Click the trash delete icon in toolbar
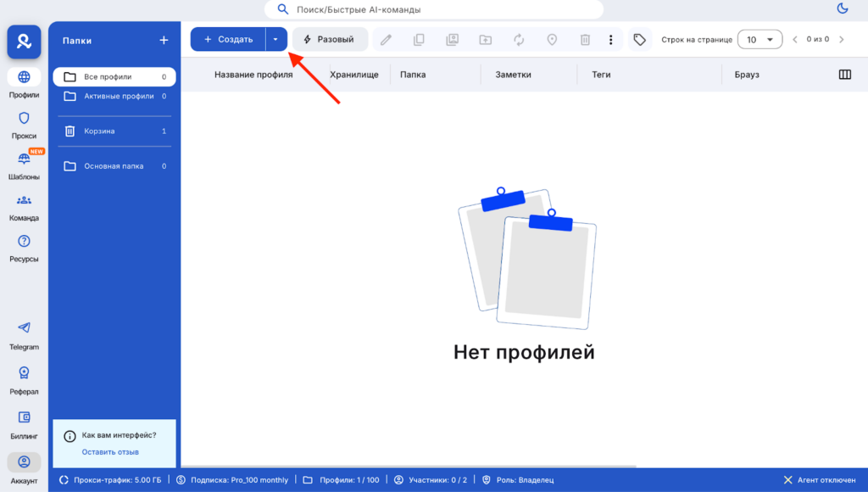Viewport: 868px width, 492px height. coord(585,39)
